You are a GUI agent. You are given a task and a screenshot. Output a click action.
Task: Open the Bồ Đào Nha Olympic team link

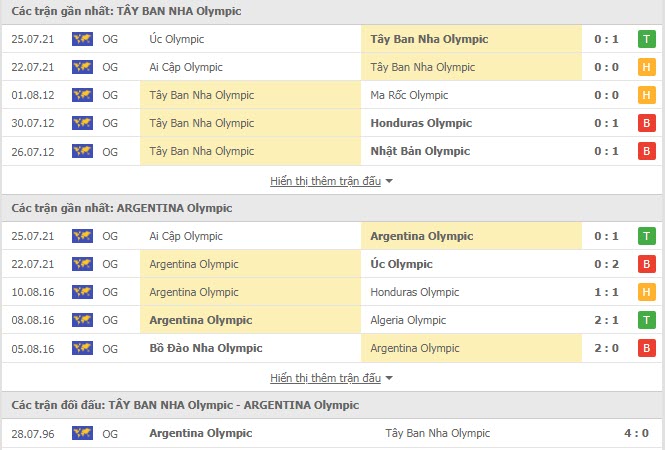[x=205, y=348]
